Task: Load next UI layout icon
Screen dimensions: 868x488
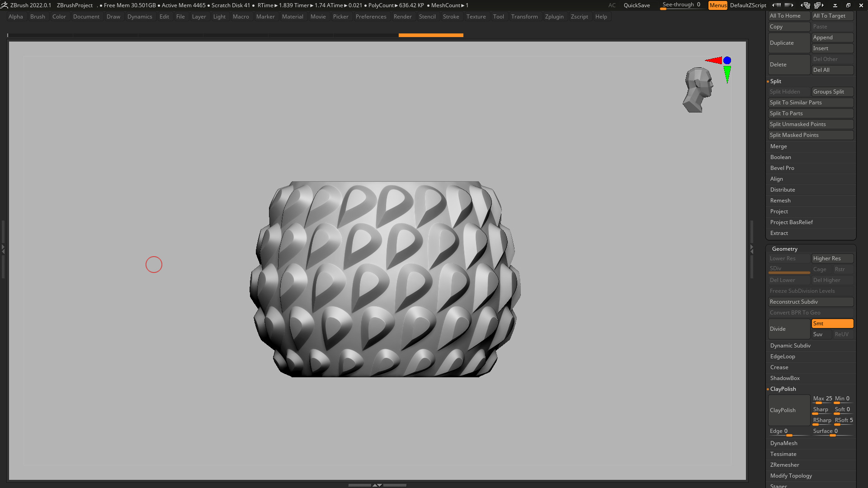Action: coord(819,5)
